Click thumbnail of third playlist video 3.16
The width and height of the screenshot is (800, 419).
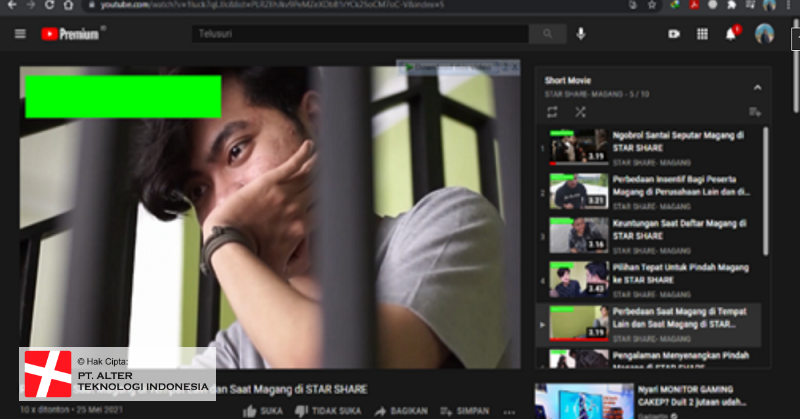pos(579,236)
